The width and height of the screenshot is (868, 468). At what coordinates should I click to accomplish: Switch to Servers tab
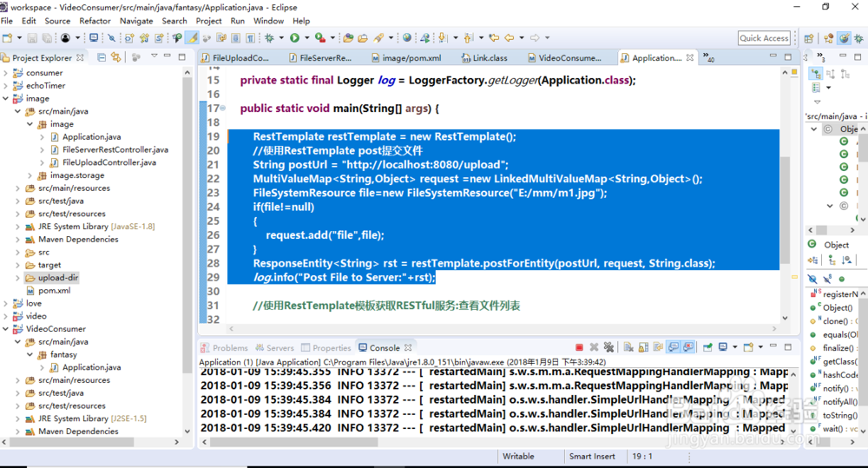tap(274, 348)
